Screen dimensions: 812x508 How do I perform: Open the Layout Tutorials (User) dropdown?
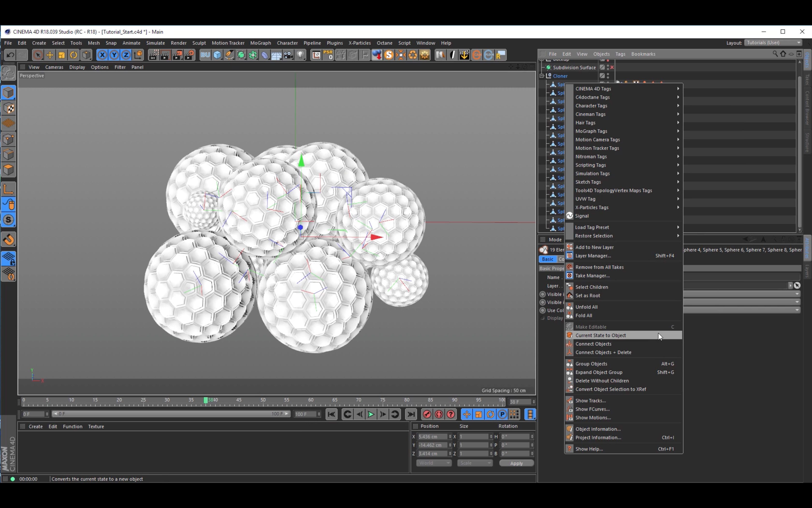(773, 43)
